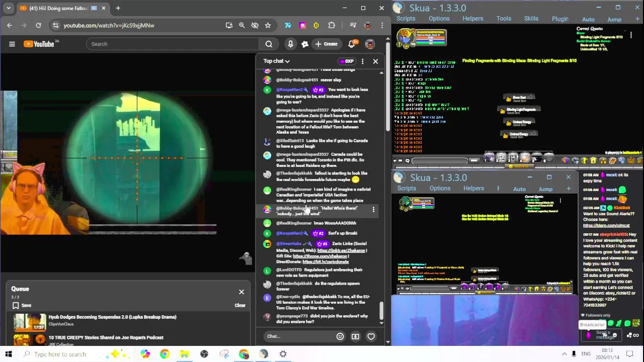Open Settings gear in taskbar

tap(283, 354)
